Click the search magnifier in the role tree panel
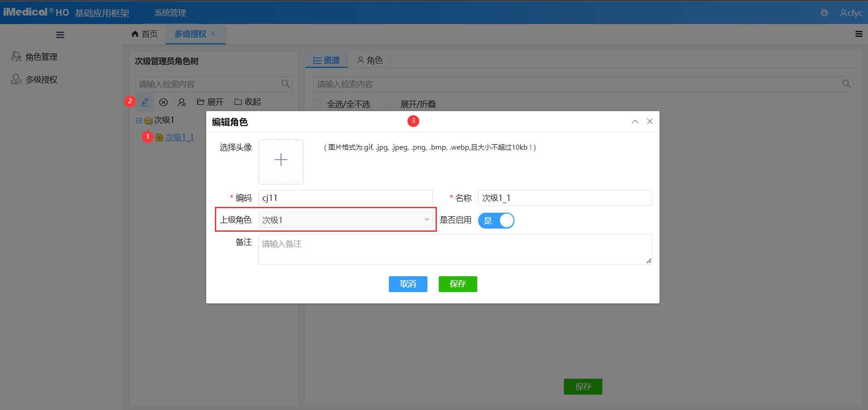This screenshot has height=410, width=868. 285,83
